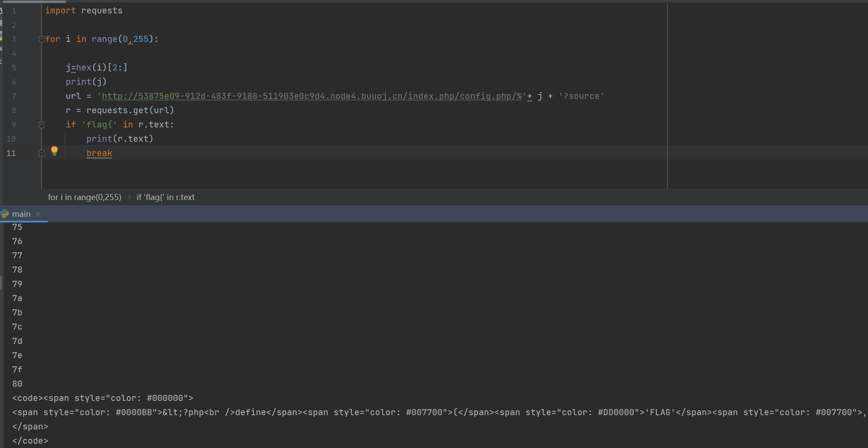
Task: Select breadcrumb "if 'flag{' in r.text"
Action: (x=165, y=197)
